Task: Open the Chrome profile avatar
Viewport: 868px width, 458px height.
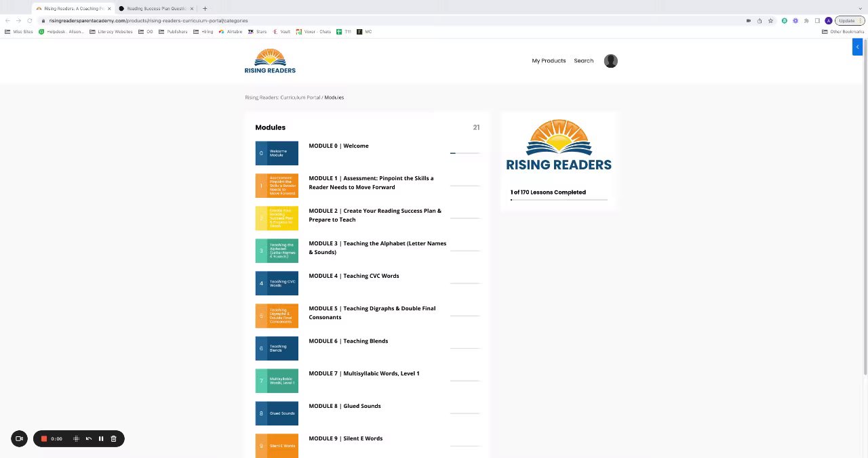Action: 829,20
